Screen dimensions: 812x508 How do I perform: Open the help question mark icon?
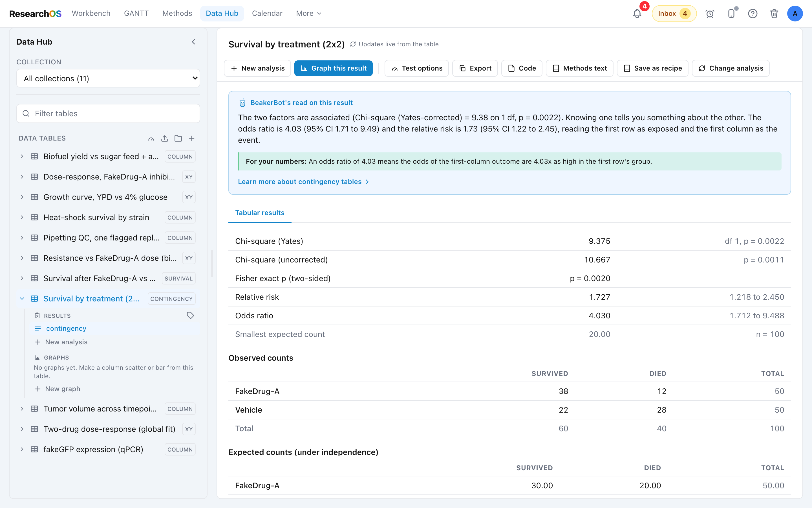point(753,14)
